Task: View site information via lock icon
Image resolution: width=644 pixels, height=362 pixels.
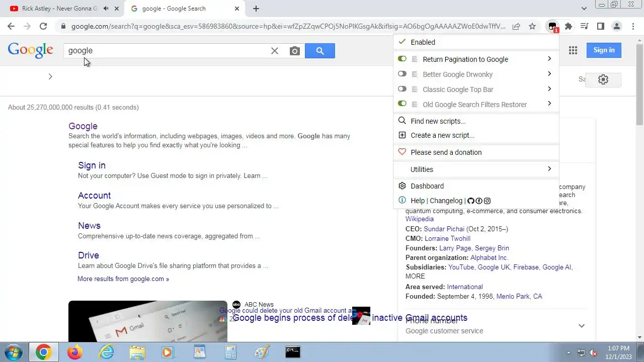Action: 63,27
